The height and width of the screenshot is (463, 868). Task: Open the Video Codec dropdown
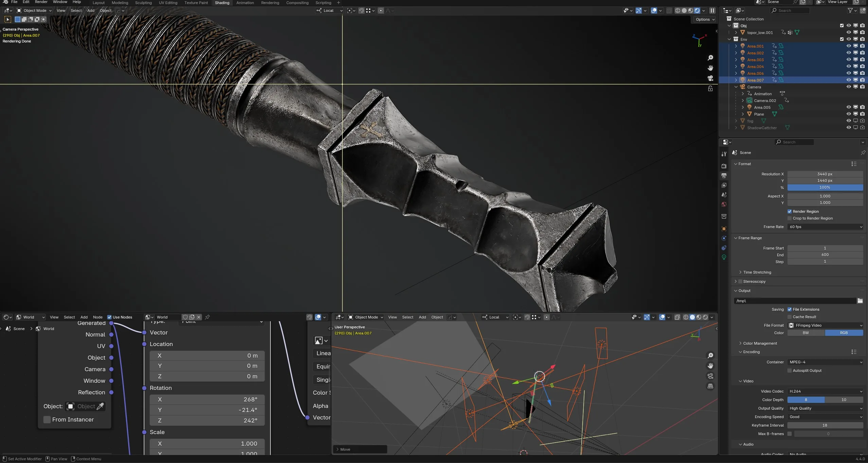825,391
